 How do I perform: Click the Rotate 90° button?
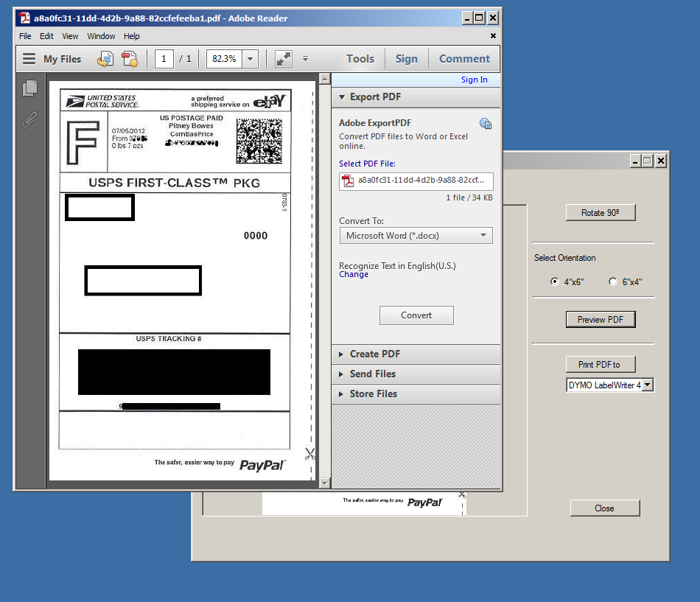[601, 212]
